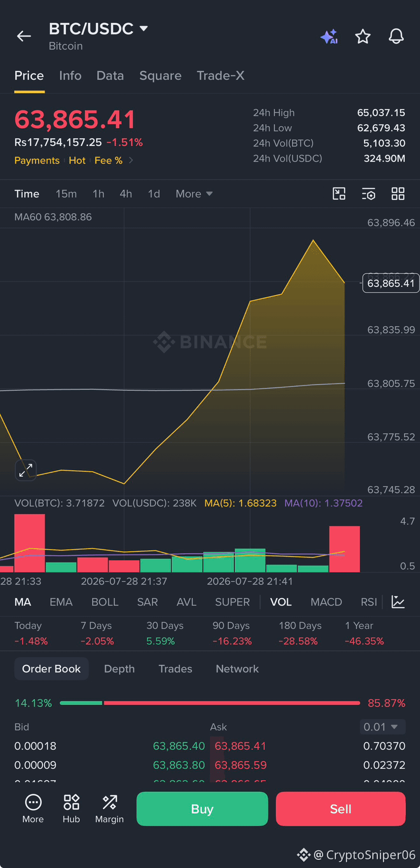Toggle the BOLL indicator
This screenshot has height=868, width=420.
(105, 602)
